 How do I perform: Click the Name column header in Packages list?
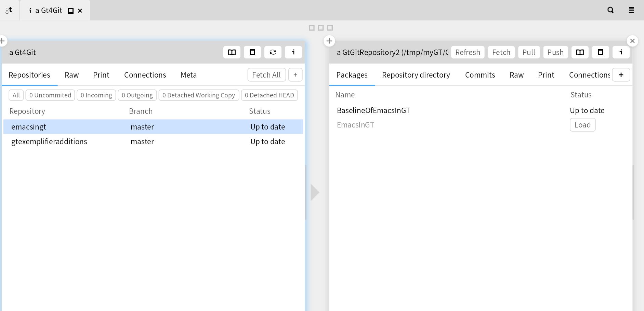coord(345,95)
